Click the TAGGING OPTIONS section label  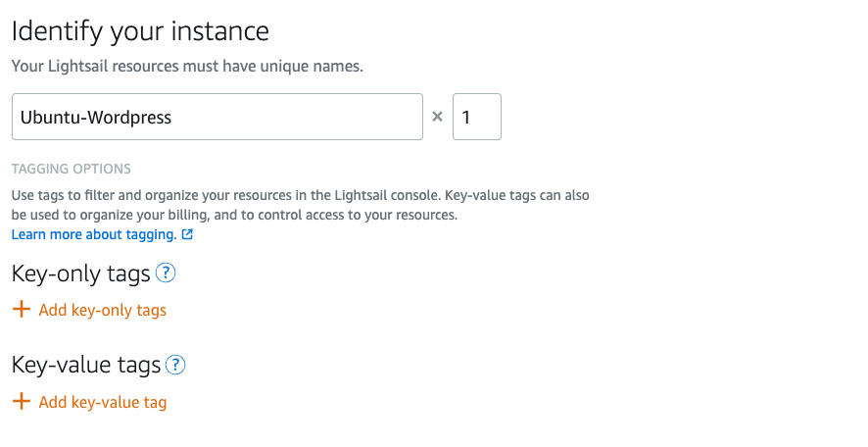[72, 170]
